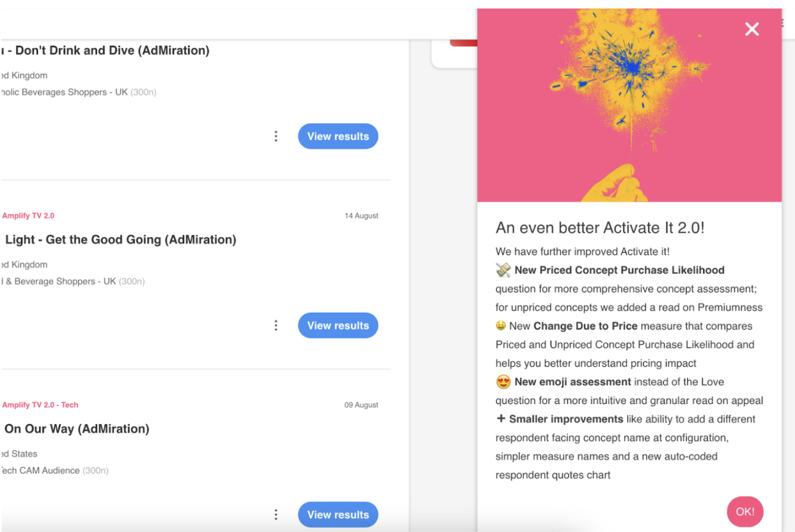This screenshot has height=532, width=795.
Task: Click the 14 August date
Action: 361,216
